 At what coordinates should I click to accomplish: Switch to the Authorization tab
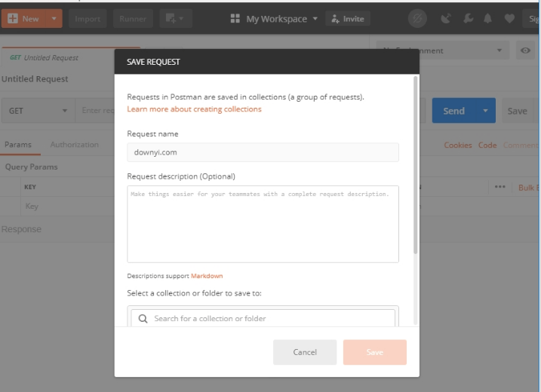click(74, 145)
